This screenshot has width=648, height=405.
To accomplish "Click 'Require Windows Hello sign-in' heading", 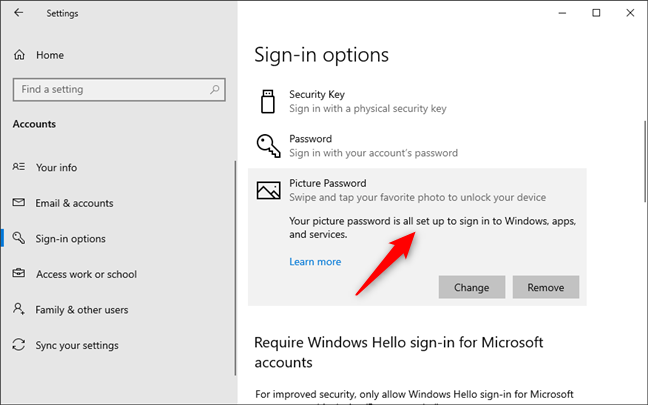I will point(399,352).
